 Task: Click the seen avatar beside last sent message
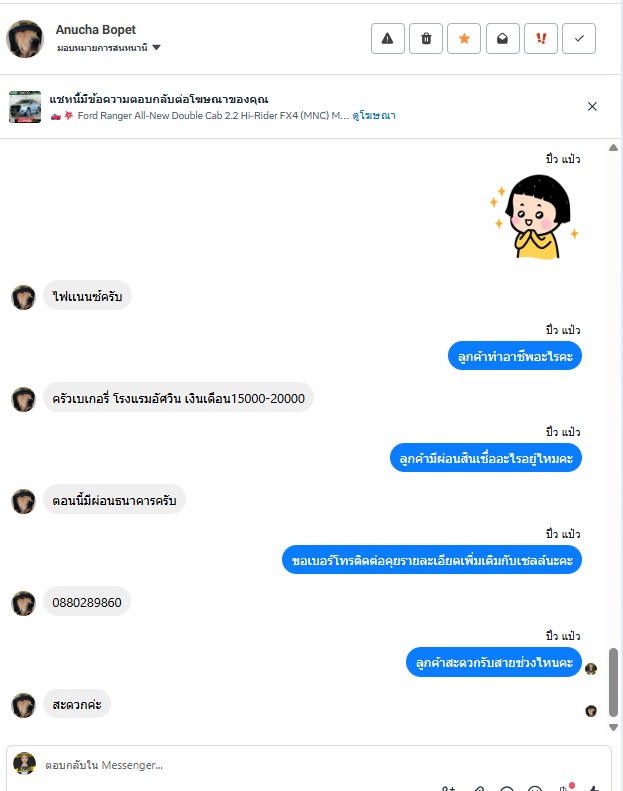click(591, 669)
